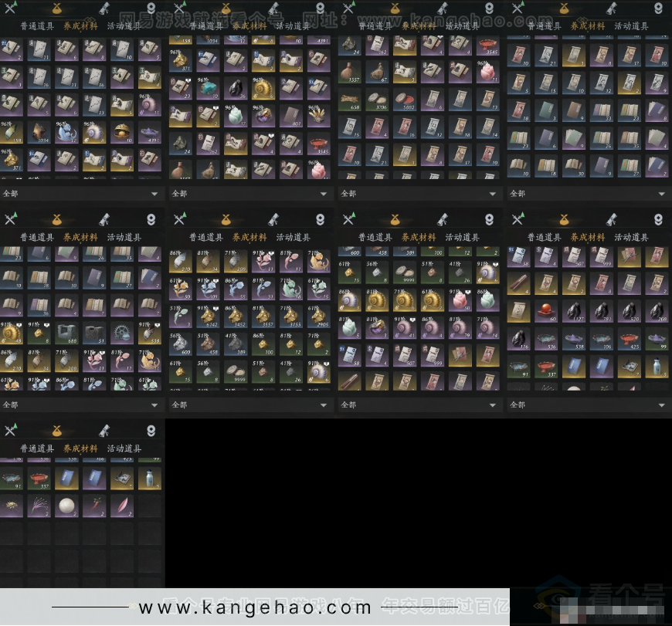
Task: Click the purple grass bundle in the bottom-left panel
Action: pos(40,506)
